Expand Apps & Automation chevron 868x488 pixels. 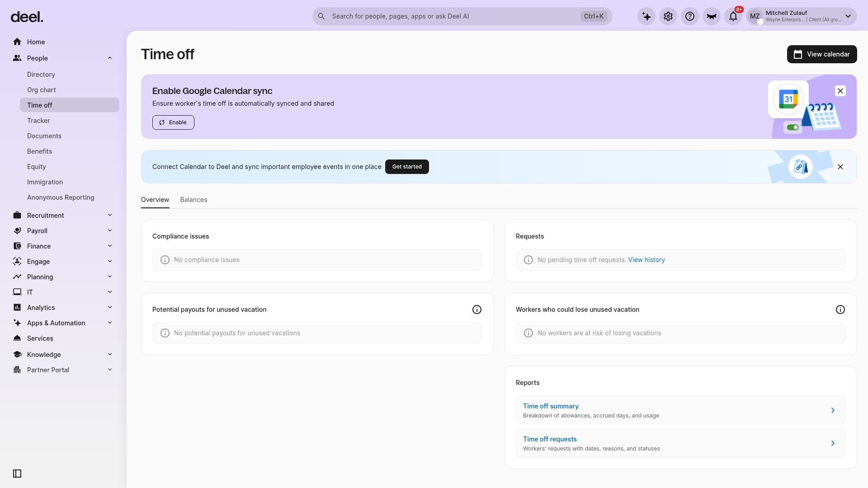110,323
